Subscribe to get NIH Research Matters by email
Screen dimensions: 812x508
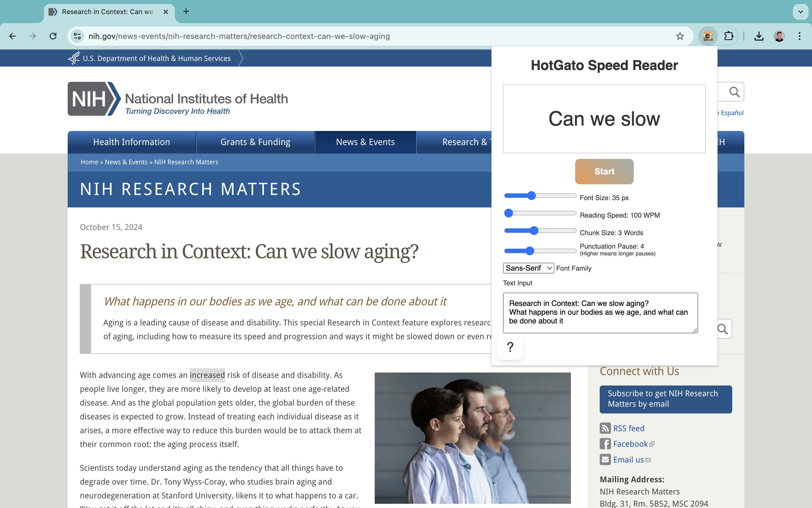(666, 399)
